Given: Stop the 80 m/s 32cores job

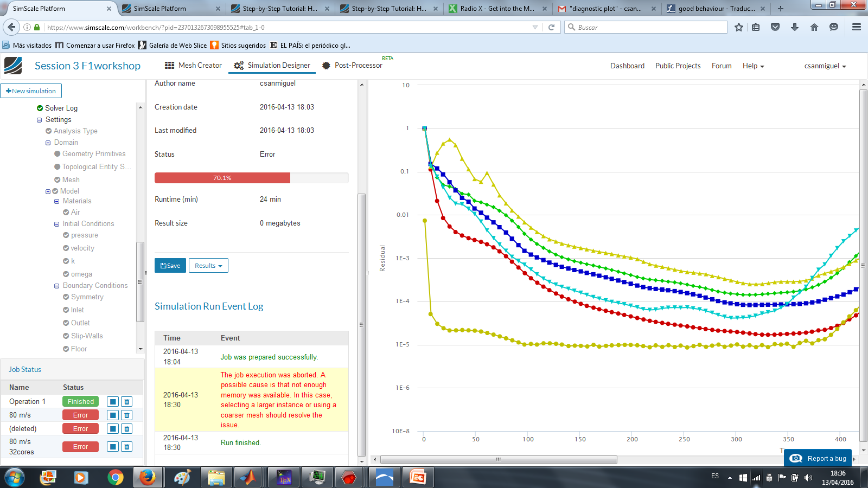Looking at the screenshot, I should point(113,447).
